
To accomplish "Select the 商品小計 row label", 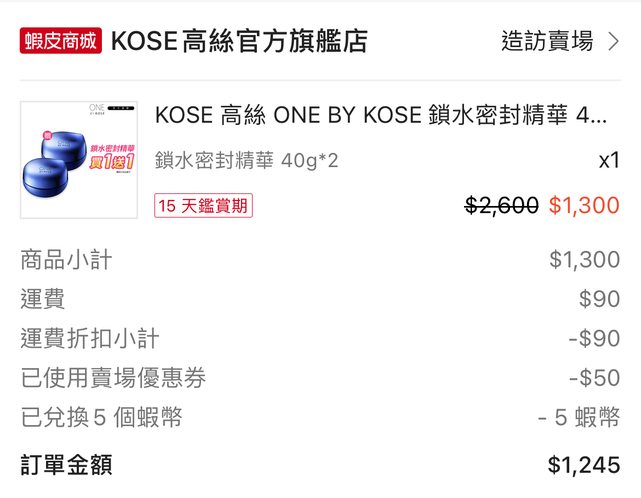I will click(x=66, y=261).
